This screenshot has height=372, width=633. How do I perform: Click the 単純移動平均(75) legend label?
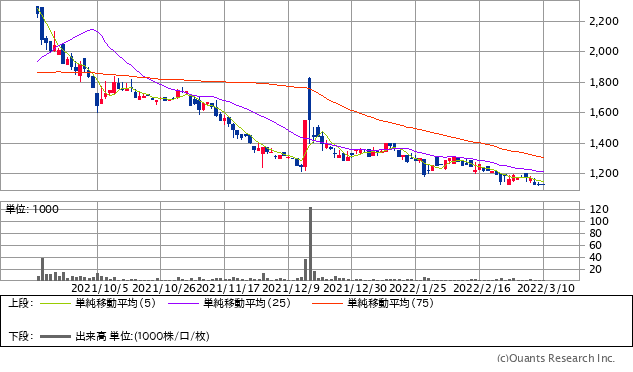coord(390,303)
